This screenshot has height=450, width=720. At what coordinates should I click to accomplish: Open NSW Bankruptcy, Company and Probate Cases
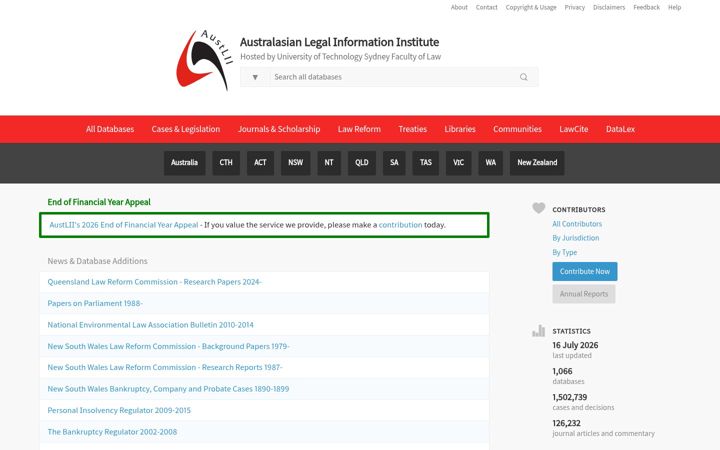pyautogui.click(x=168, y=389)
